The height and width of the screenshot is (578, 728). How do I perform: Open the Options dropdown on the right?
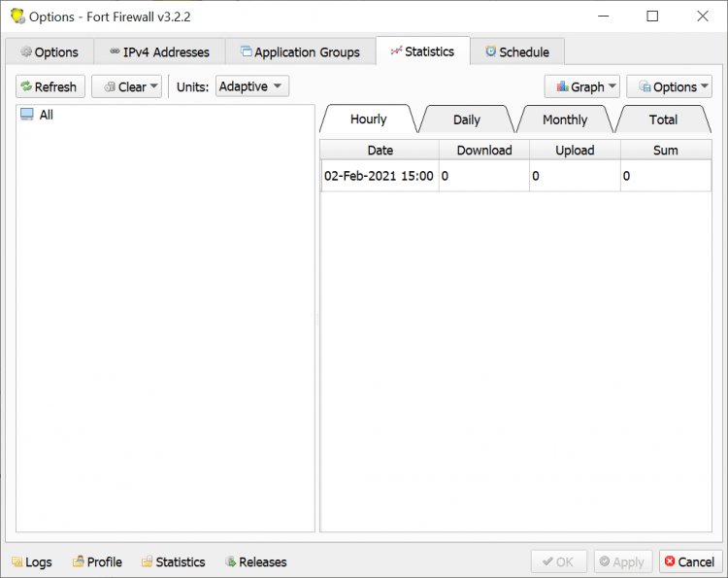pos(669,86)
